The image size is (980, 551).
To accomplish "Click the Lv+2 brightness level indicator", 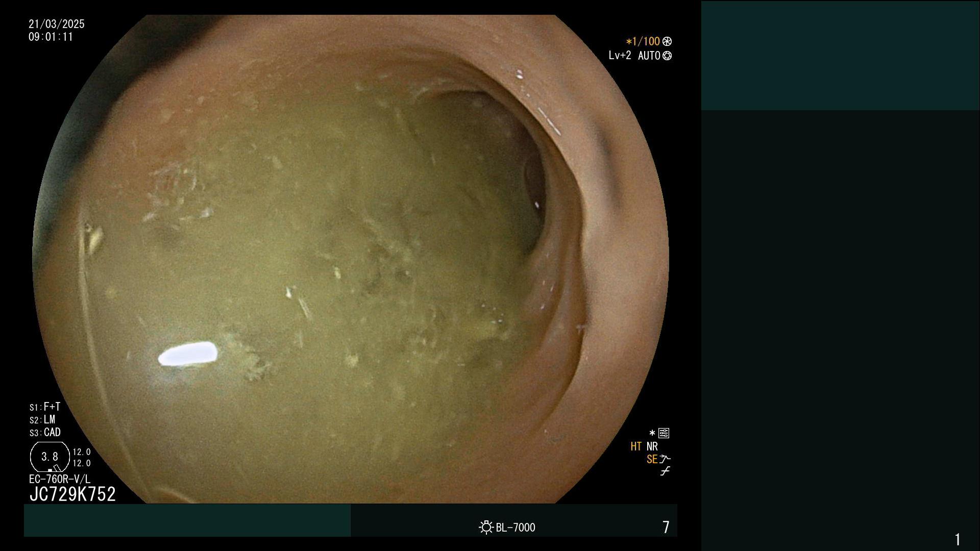I will click(x=620, y=55).
